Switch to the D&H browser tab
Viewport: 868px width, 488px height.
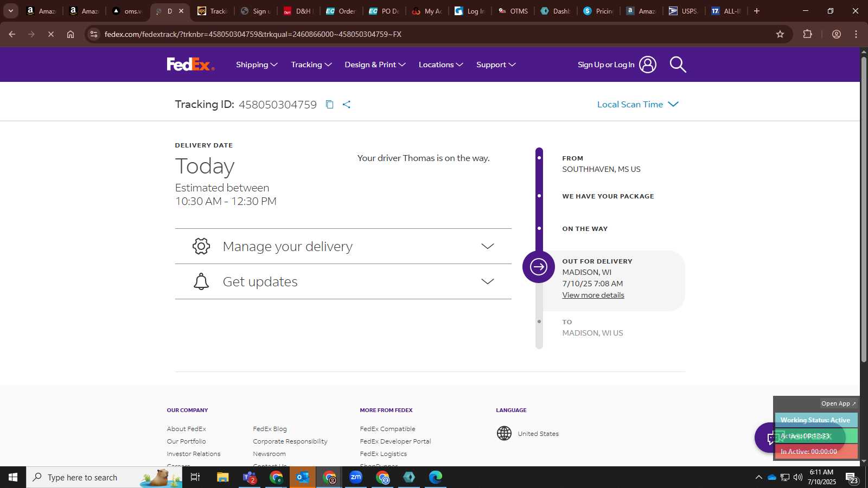tap(299, 11)
